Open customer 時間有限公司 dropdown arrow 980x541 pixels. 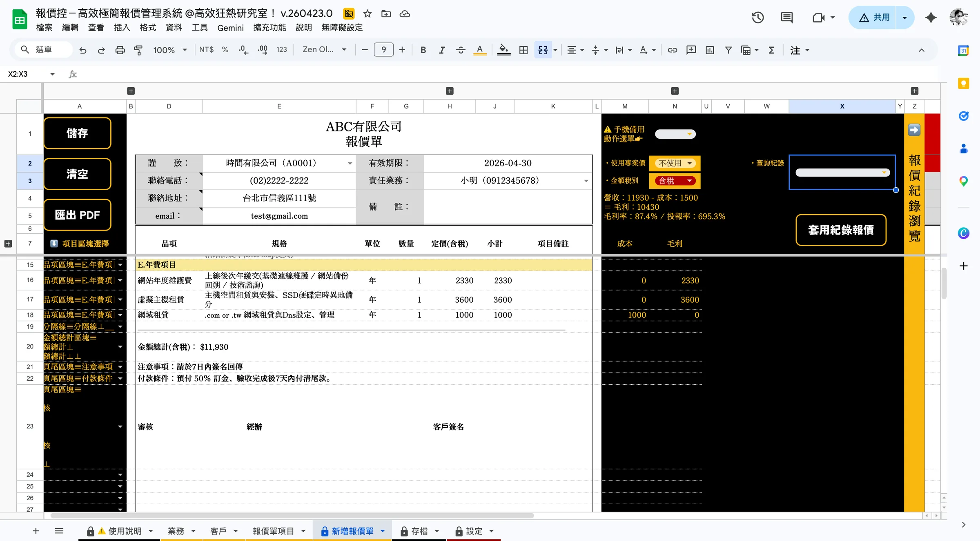(x=350, y=164)
